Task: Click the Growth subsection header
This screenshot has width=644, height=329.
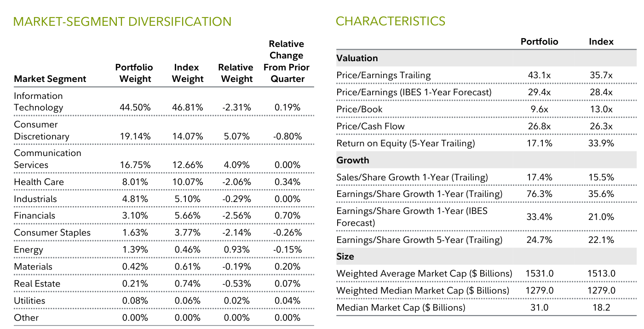Action: (x=353, y=161)
